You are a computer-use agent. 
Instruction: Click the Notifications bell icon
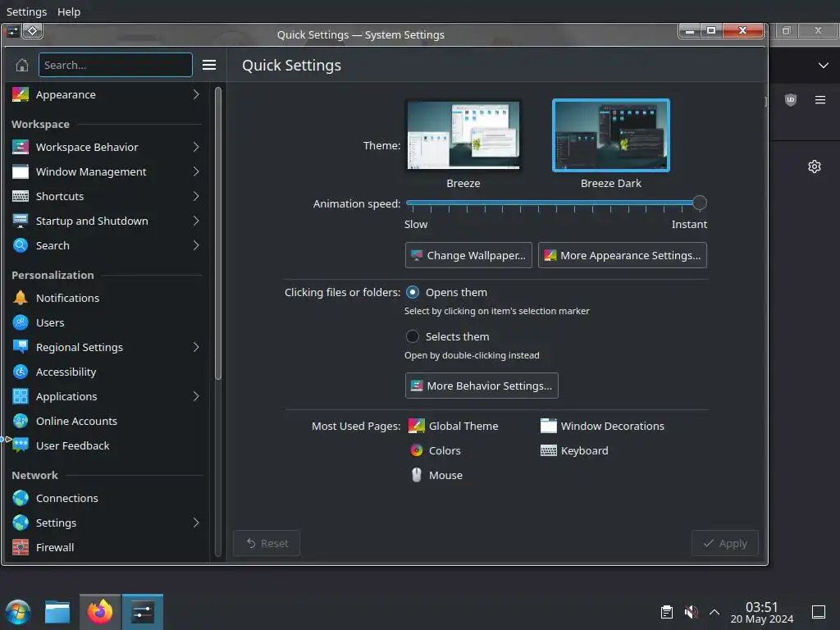coord(21,299)
